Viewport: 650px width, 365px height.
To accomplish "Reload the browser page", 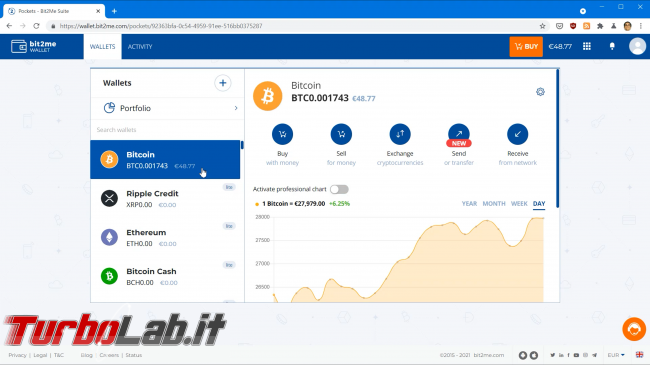I will pos(36,26).
